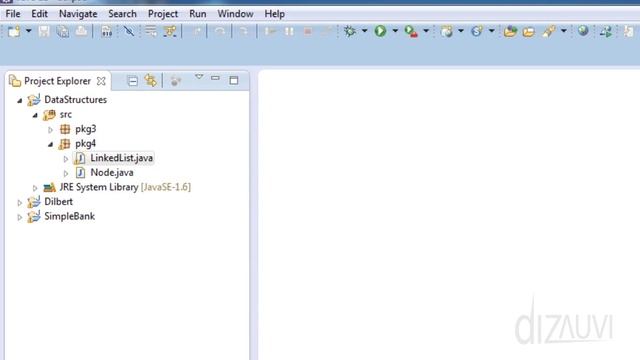Image resolution: width=640 pixels, height=360 pixels.
Task: Expand the LinkedList.java node
Action: 66,159
